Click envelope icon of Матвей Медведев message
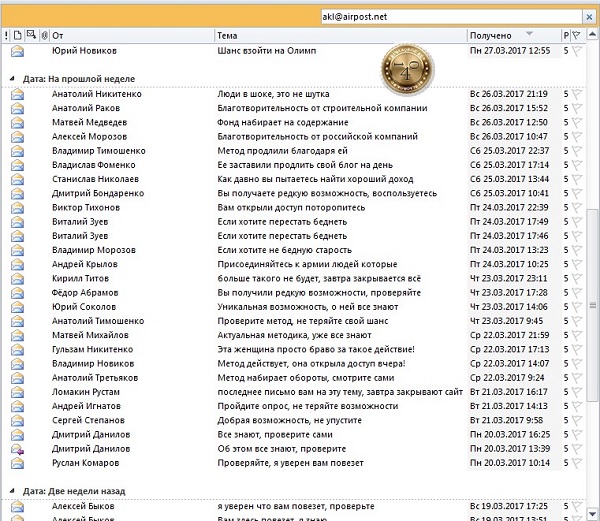The width and height of the screenshot is (600, 521). pyautogui.click(x=17, y=122)
